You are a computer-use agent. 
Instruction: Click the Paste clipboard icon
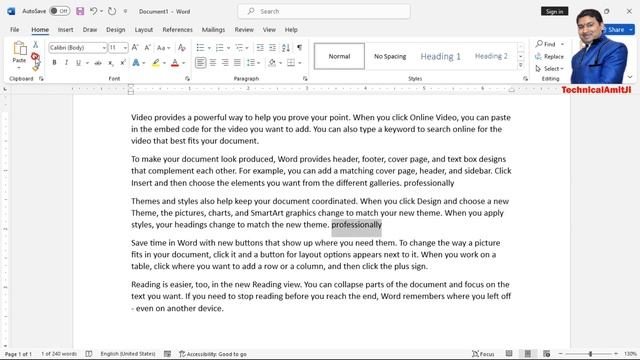pyautogui.click(x=19, y=48)
